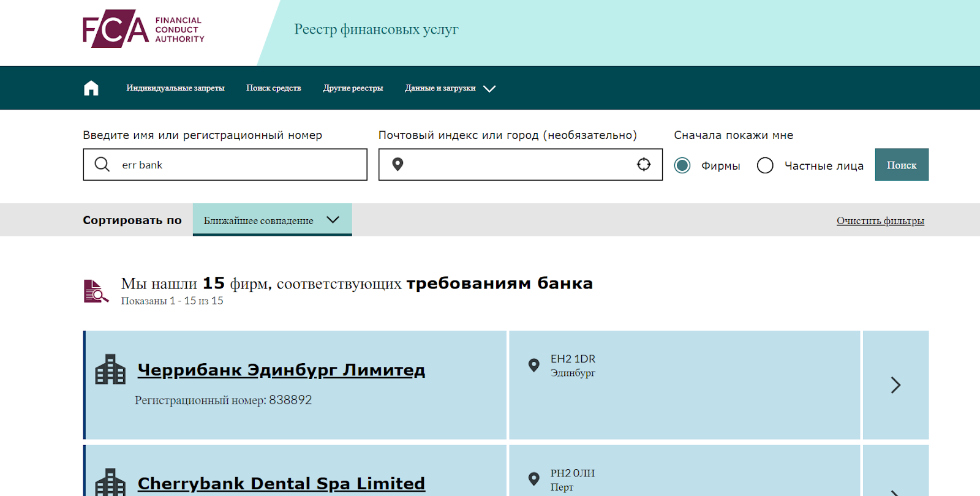The image size is (980, 496).
Task: Expand the Данные и загрузки menu chevron
Action: (489, 89)
